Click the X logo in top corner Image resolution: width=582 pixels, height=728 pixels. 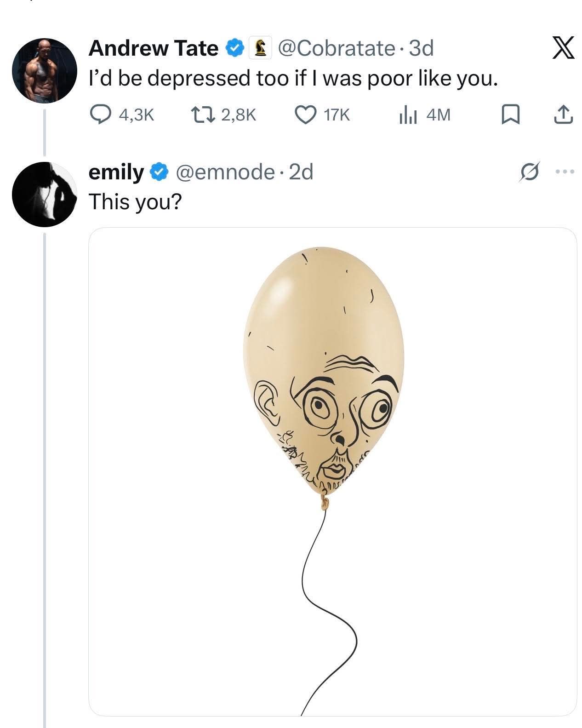pos(563,49)
